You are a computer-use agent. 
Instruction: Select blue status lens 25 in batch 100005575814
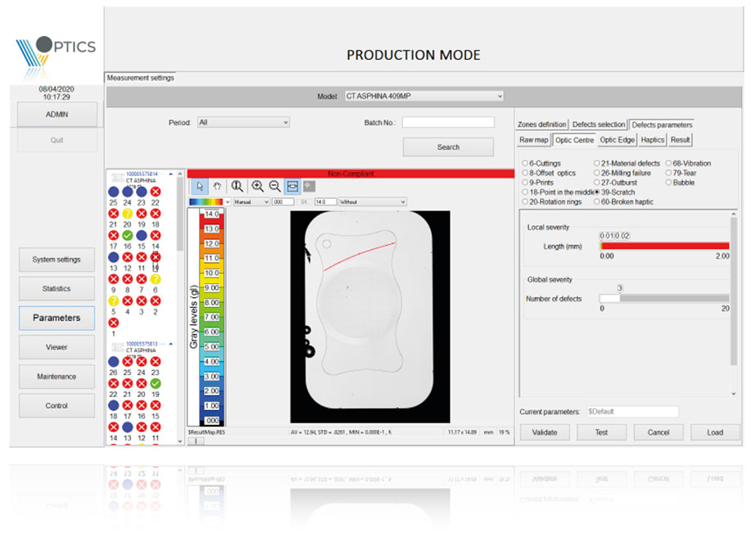pos(114,192)
